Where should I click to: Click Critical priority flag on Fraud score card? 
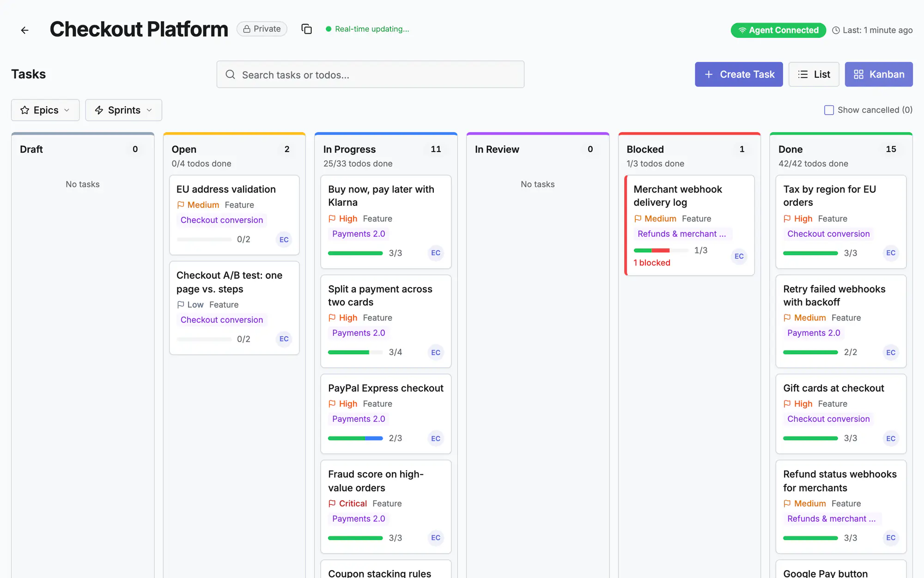point(347,504)
